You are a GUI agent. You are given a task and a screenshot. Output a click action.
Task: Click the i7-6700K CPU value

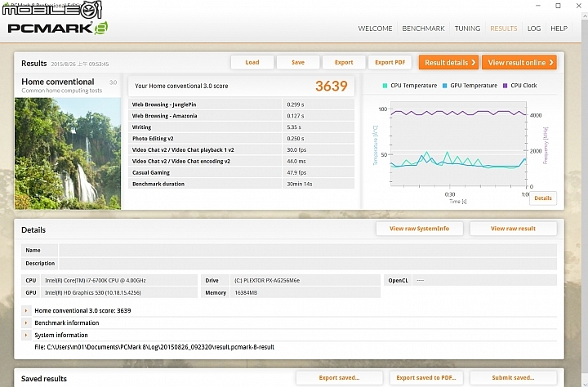(x=96, y=281)
